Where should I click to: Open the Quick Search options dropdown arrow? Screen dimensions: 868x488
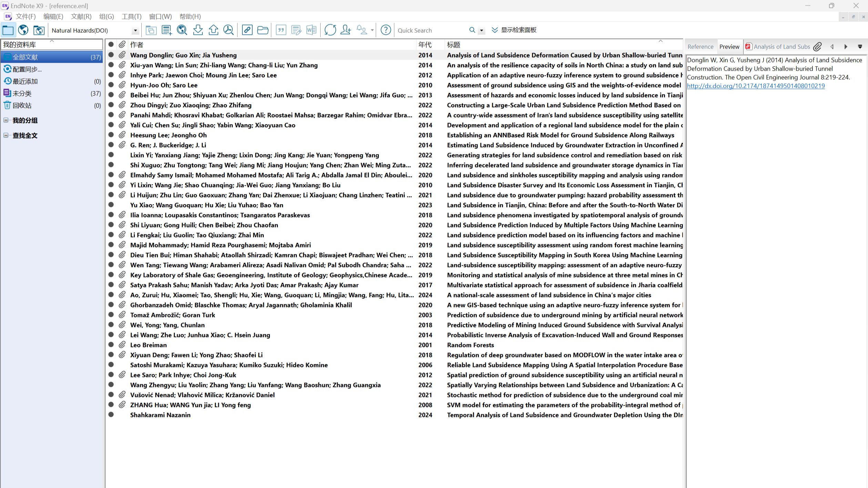pyautogui.click(x=482, y=31)
